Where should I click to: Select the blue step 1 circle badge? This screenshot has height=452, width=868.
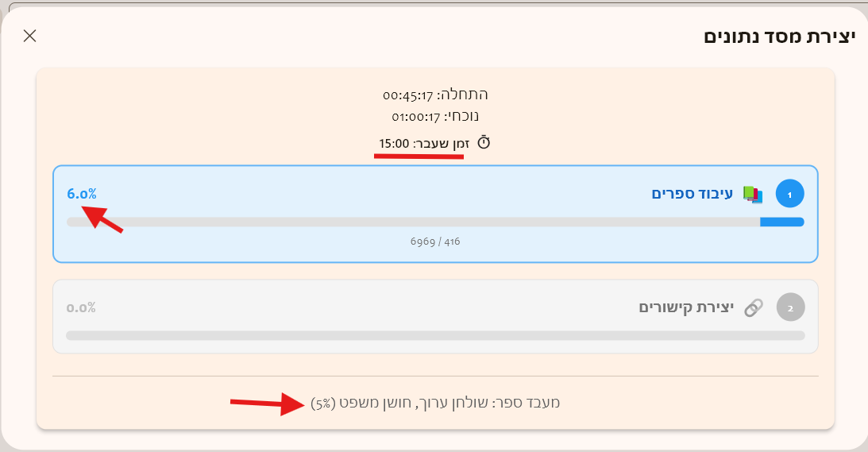click(789, 194)
